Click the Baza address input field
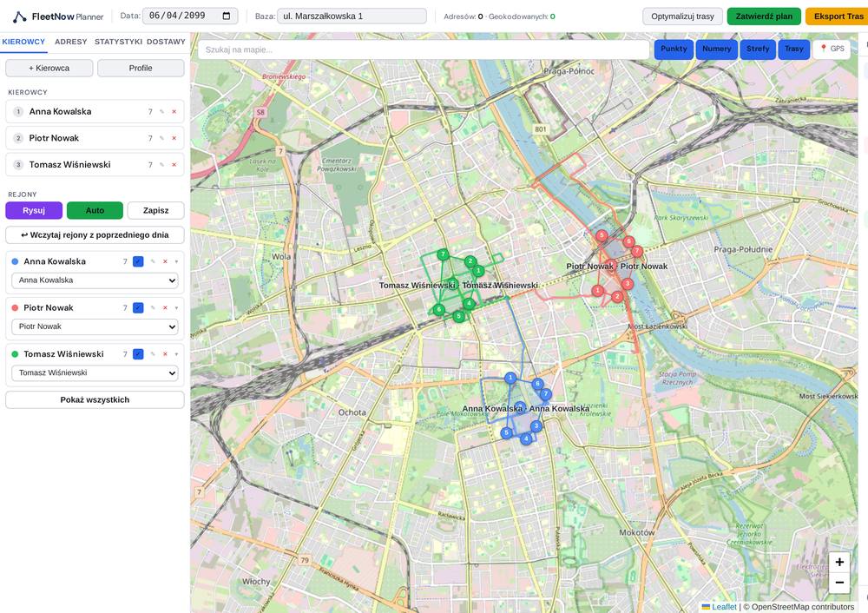Viewport: 868px width, 613px height. point(352,16)
